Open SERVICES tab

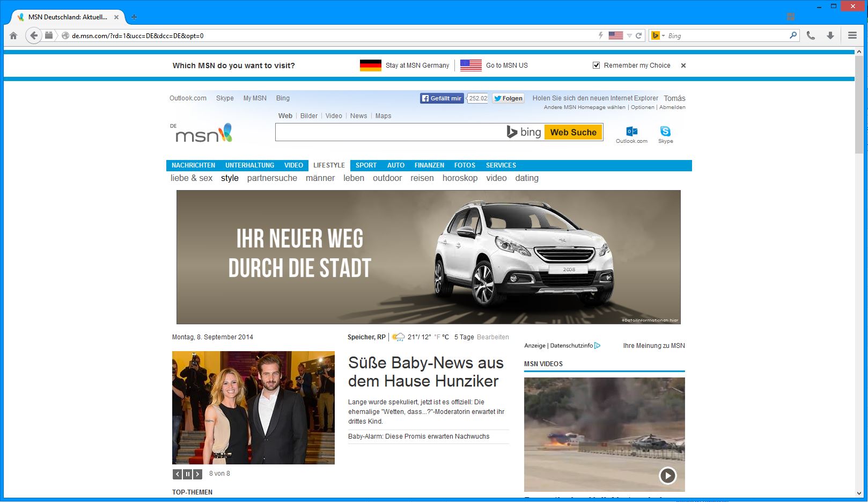[x=501, y=165]
